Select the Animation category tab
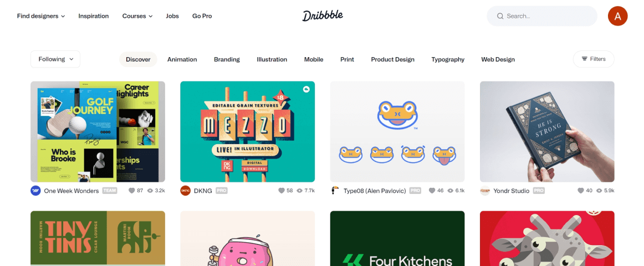Screen dimensions: 644x266 [x=182, y=59]
